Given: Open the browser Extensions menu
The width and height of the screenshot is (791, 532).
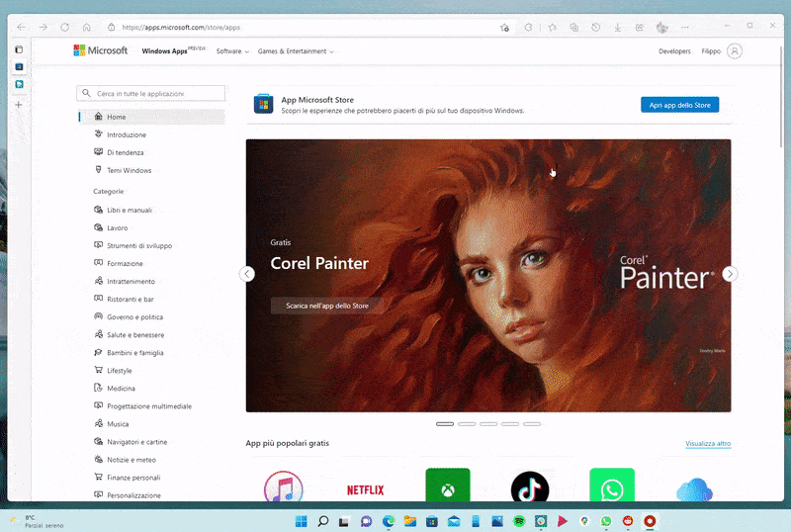Looking at the screenshot, I should click(528, 28).
